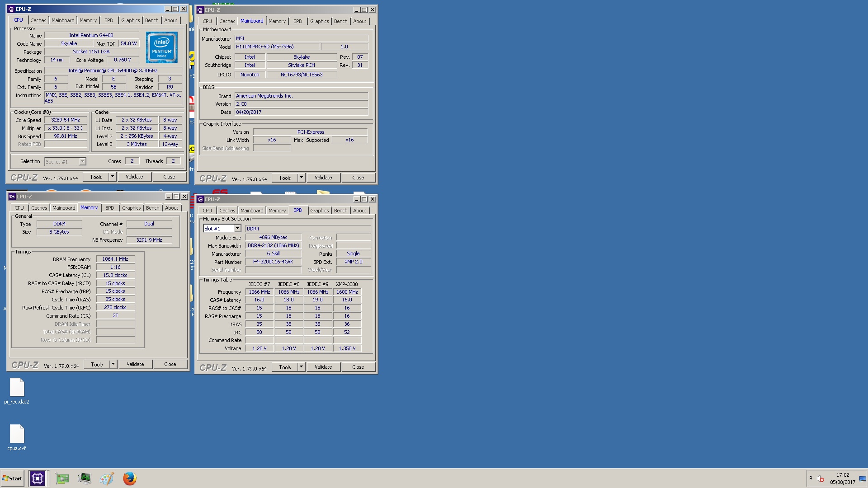
Task: Click the CPU-Z icon in taskbar
Action: coord(37,478)
